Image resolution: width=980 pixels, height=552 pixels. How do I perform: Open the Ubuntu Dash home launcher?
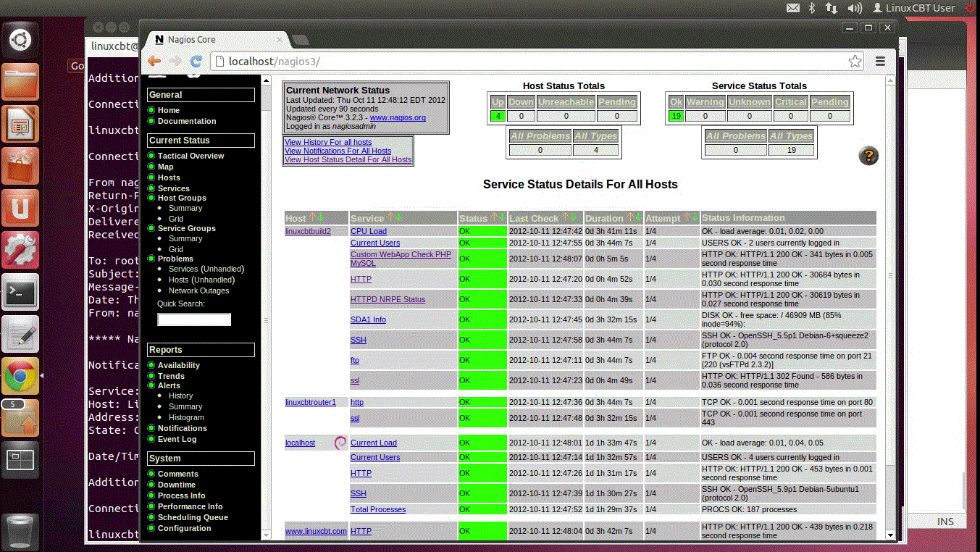[20, 39]
